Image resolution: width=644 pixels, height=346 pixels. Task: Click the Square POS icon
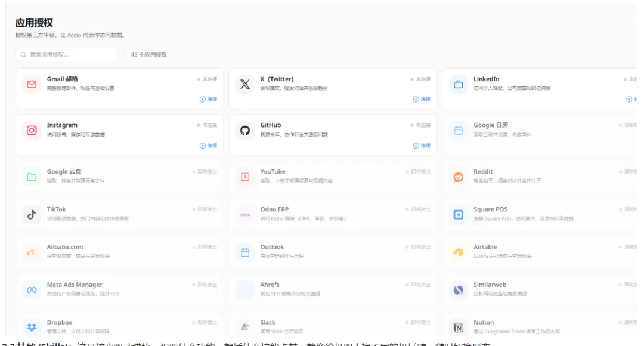[x=459, y=215]
